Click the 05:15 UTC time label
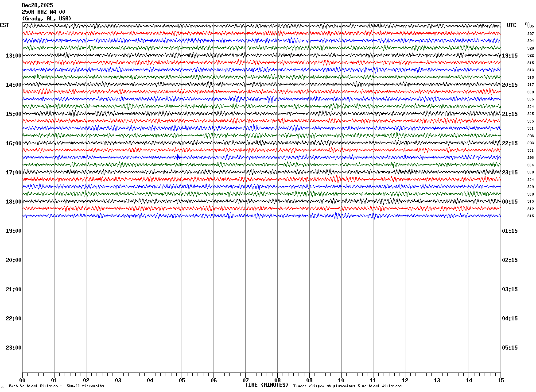Viewport: 536px width, 392px height. coord(510,348)
